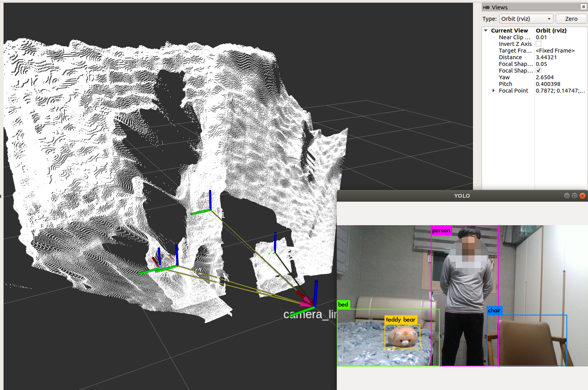Click the teddy bear detection label

pyautogui.click(x=400, y=320)
